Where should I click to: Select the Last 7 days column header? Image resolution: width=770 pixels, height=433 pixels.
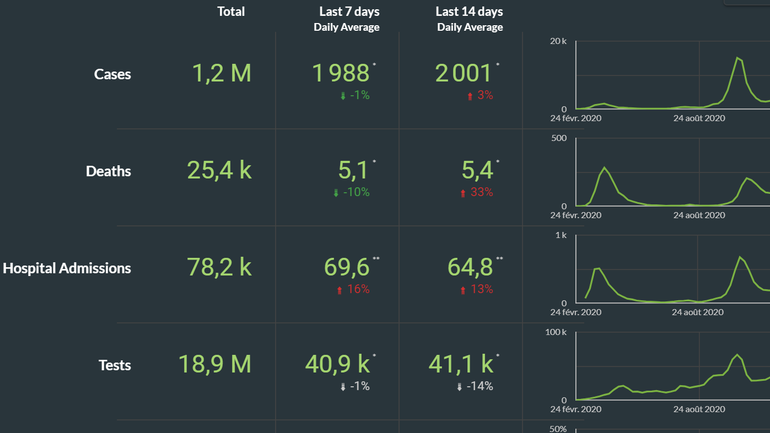[348, 12]
